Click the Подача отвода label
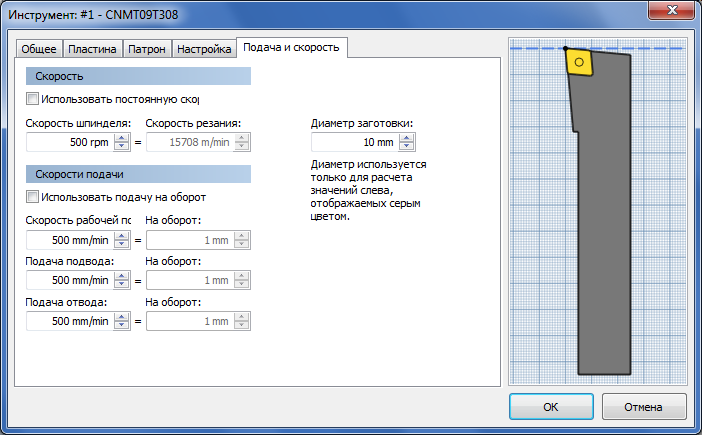This screenshot has height=435, width=702. coord(66,302)
